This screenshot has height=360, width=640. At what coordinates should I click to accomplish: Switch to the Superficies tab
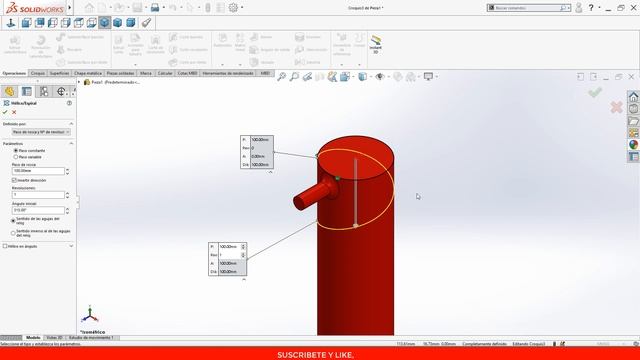pyautogui.click(x=60, y=73)
